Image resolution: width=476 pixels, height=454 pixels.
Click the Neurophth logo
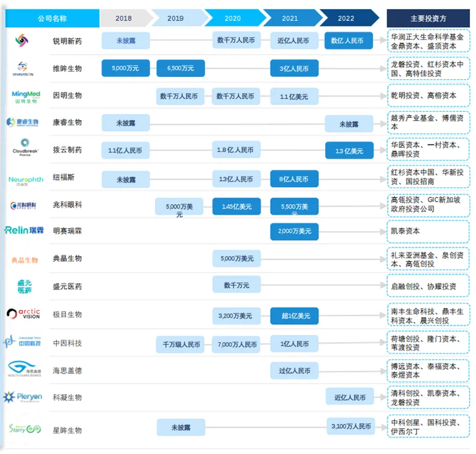click(x=26, y=180)
